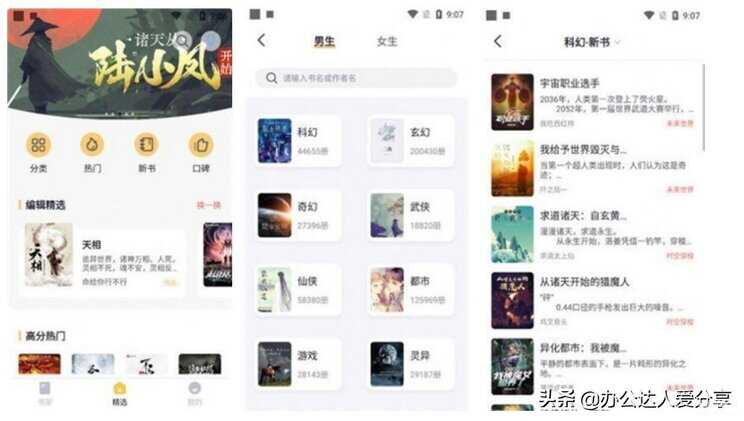Open the 武侠 category card
The image size is (744, 421).
pyautogui.click(x=411, y=215)
